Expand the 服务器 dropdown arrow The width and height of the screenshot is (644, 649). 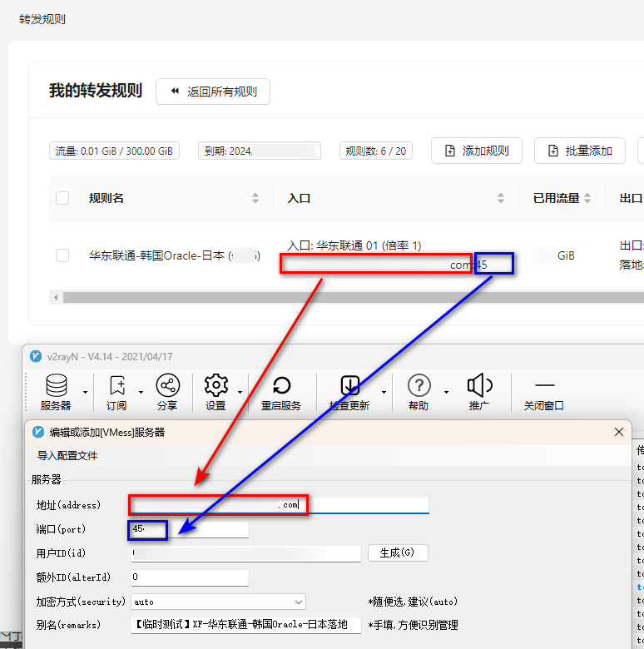pos(85,392)
